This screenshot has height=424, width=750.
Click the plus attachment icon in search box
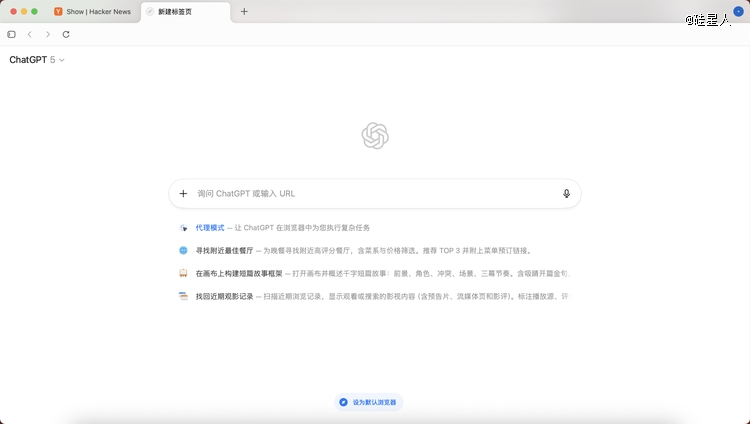pyautogui.click(x=183, y=194)
